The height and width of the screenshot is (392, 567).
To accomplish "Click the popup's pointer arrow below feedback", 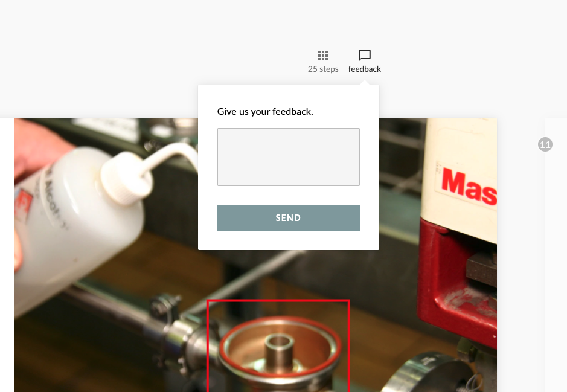I will 365,83.
